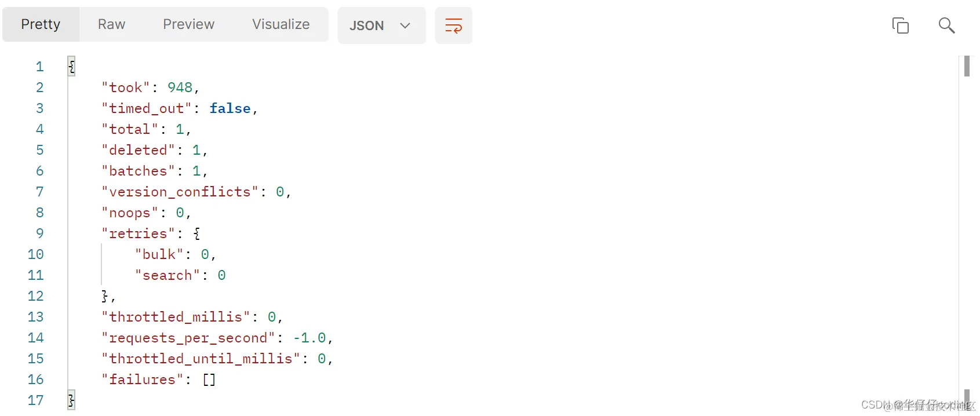Open the JSON format dropdown
Viewport: 980px width, 416px height.
click(x=381, y=25)
